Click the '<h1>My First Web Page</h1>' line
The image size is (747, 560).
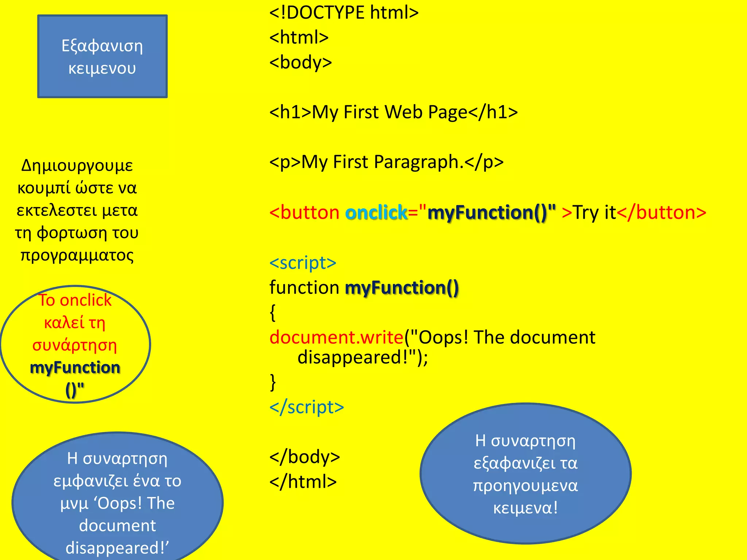(x=393, y=112)
